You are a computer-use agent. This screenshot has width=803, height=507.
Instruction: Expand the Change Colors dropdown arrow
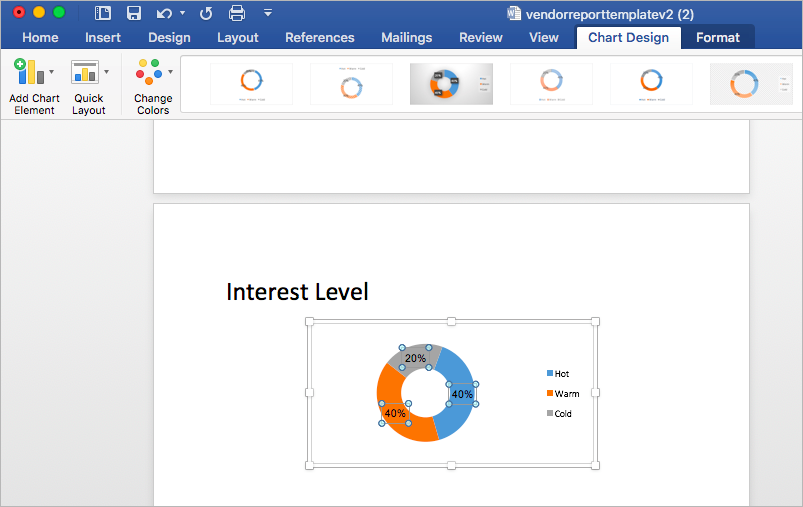coord(171,72)
